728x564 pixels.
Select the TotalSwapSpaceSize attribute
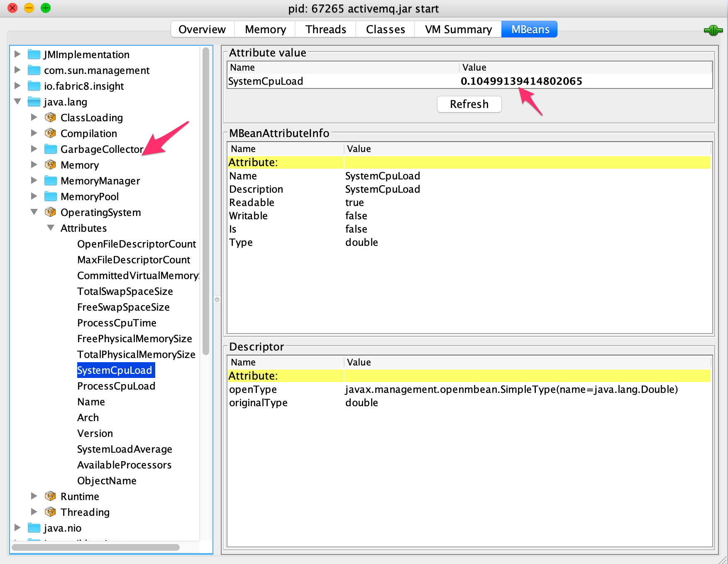click(125, 291)
